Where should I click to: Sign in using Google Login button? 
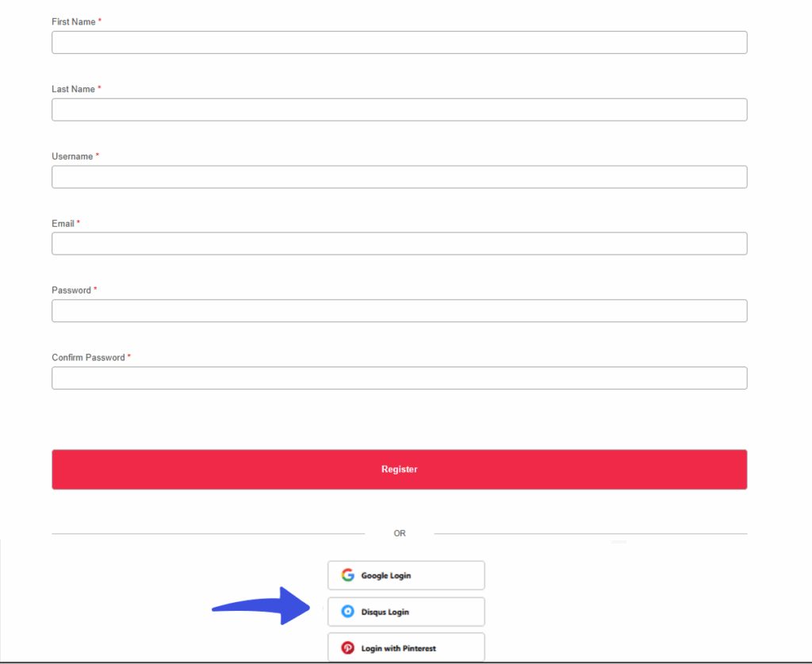click(406, 575)
